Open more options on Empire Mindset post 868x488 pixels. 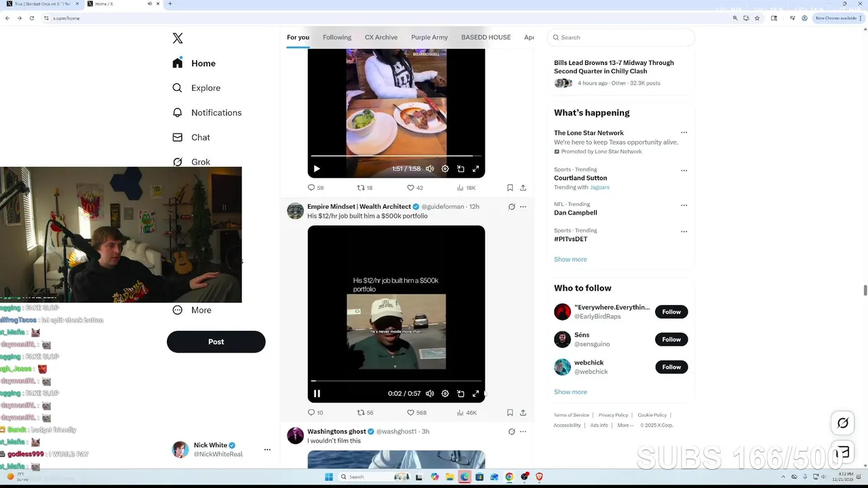[x=523, y=207]
